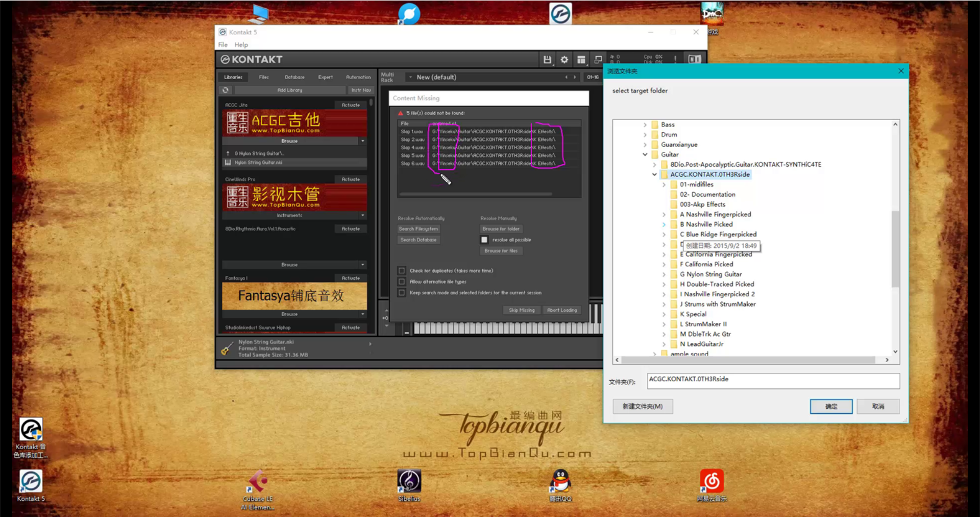Click the Kontakt workspace layout icon
980x517 pixels.
[581, 60]
